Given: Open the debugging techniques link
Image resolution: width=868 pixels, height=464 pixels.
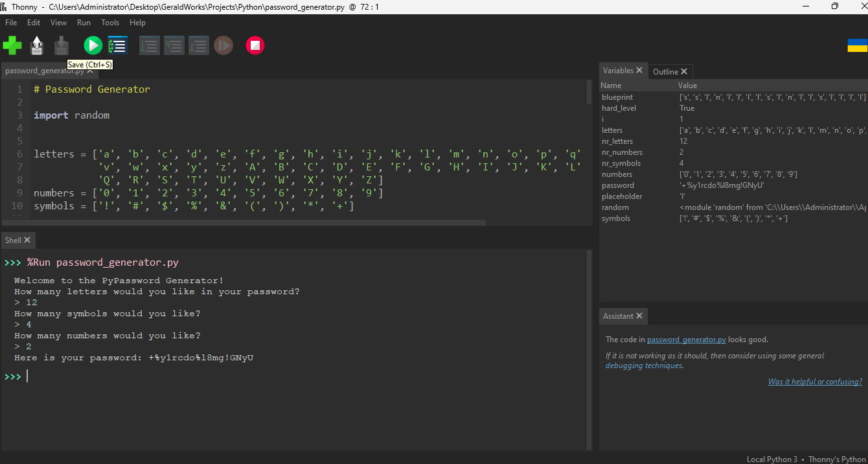Looking at the screenshot, I should tap(644, 365).
